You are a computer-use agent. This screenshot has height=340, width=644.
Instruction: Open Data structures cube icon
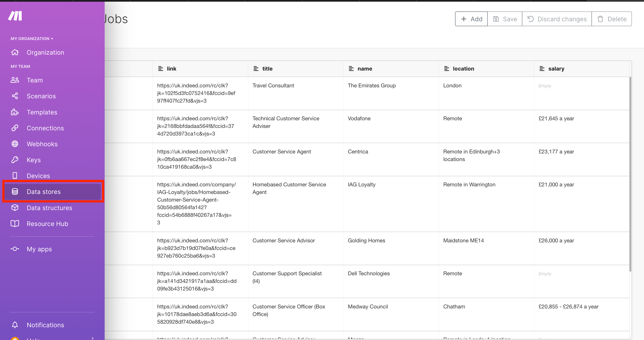click(15, 208)
